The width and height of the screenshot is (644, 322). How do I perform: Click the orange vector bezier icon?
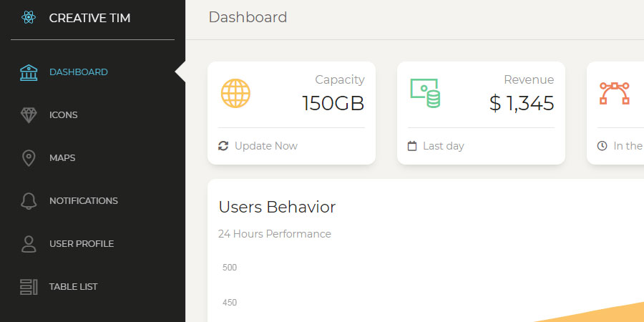click(x=615, y=93)
